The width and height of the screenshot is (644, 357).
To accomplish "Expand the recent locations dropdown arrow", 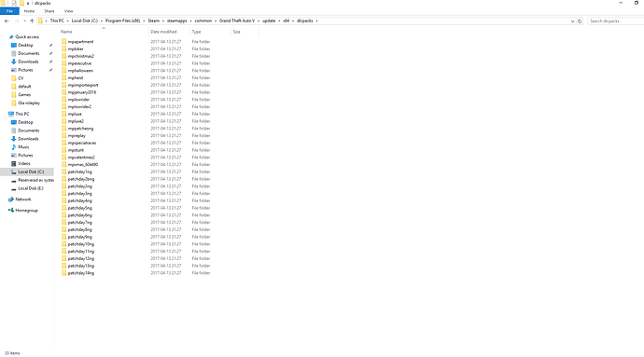I will [24, 21].
